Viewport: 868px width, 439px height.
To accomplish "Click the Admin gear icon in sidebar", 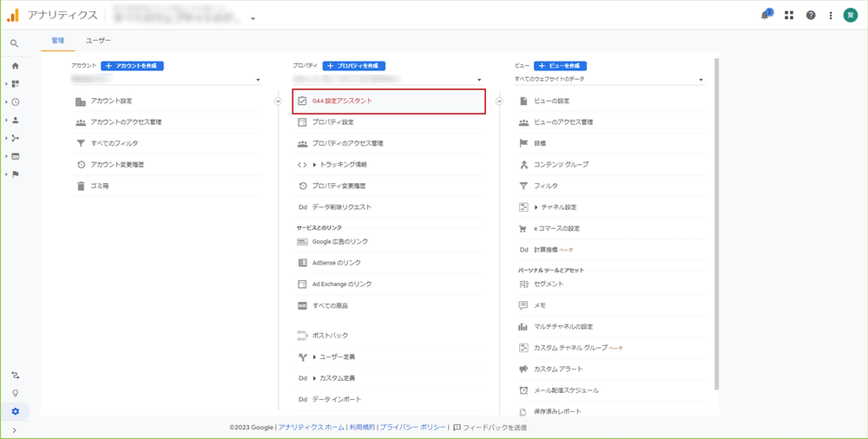I will pyautogui.click(x=15, y=411).
